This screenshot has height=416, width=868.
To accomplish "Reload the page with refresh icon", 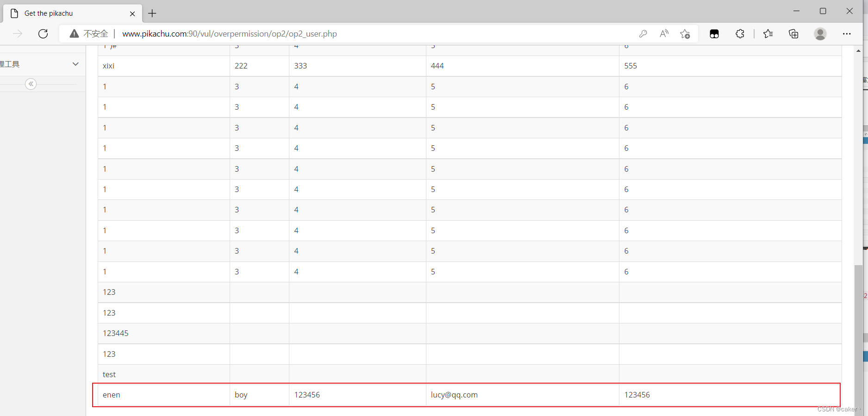I will [43, 34].
